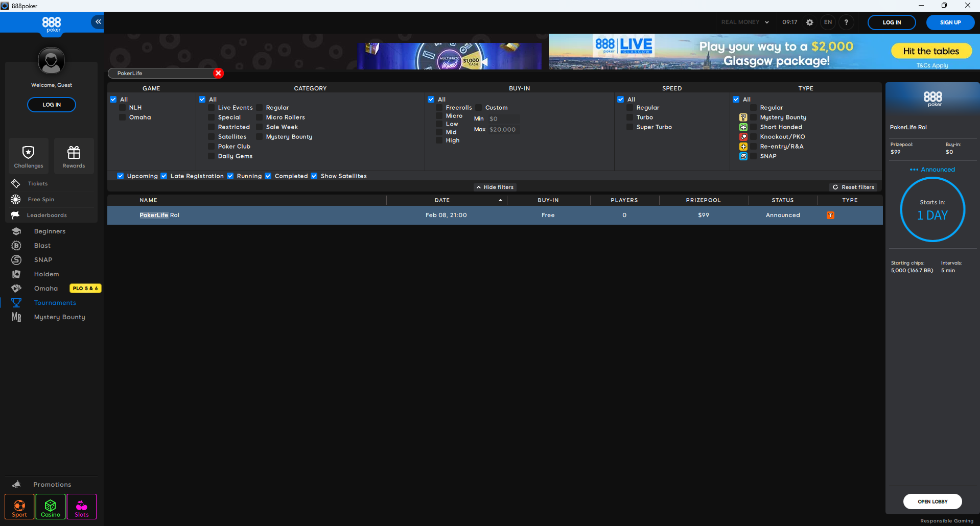Enable the NLH game checkbox
Viewport: 980px width, 526px height.
[123, 108]
